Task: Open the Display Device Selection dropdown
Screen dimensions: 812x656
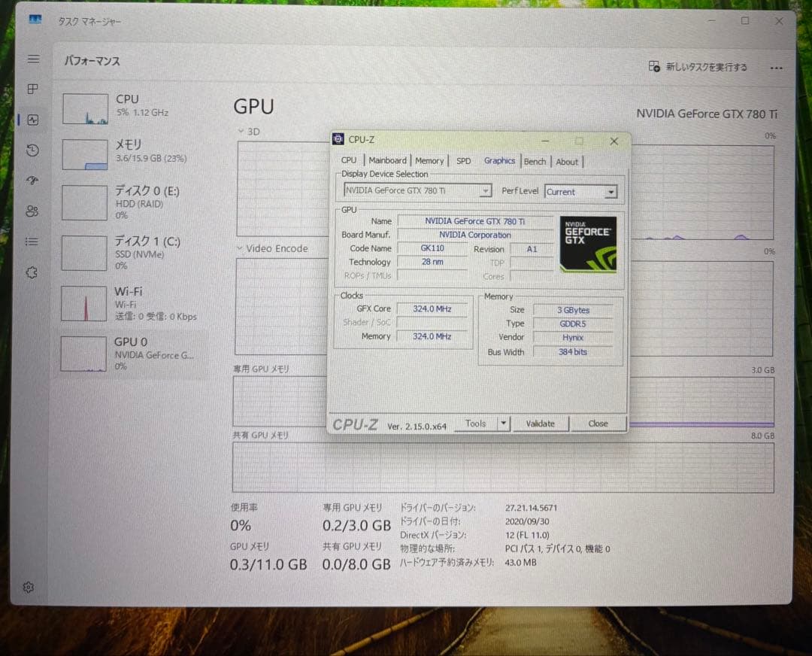Action: click(484, 190)
